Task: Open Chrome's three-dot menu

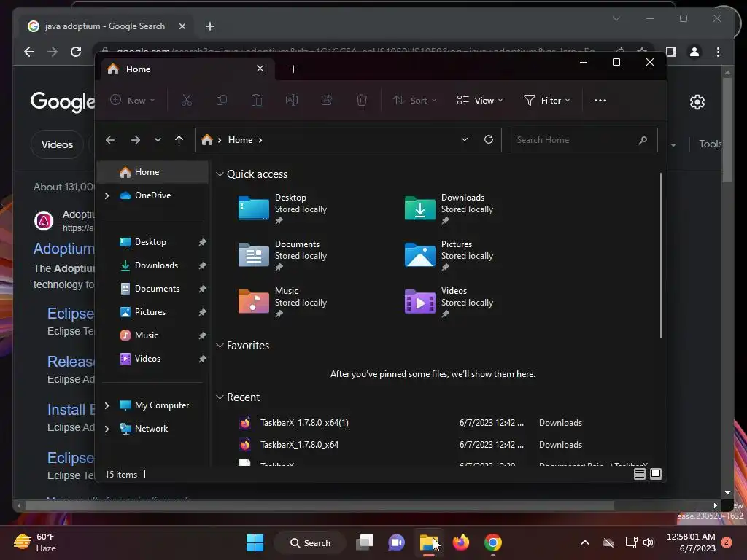Action: click(x=718, y=52)
